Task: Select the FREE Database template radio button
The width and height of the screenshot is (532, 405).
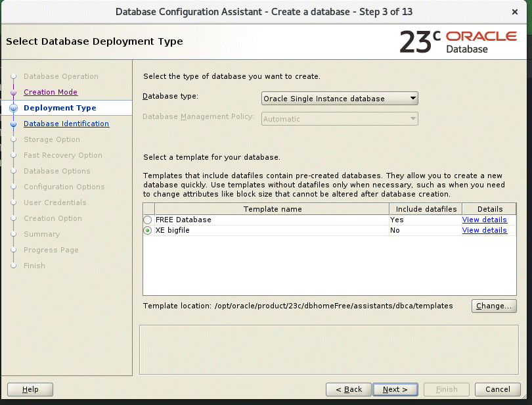Action: (148, 220)
